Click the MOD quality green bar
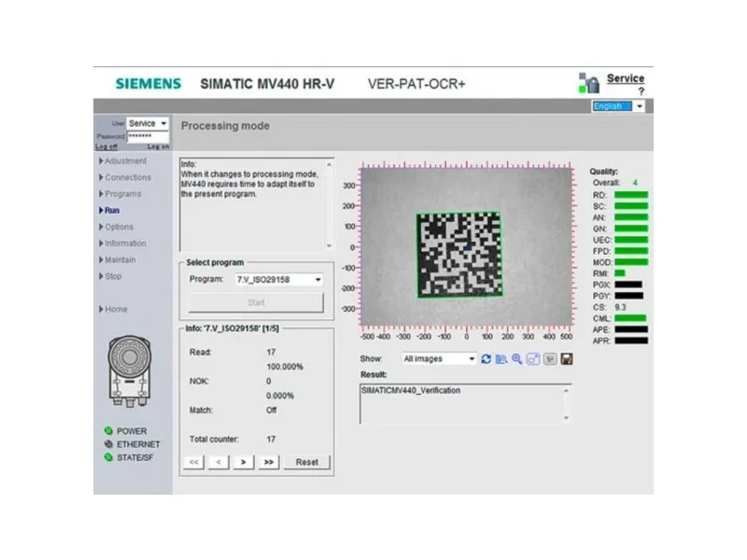Image resolution: width=747 pixels, height=560 pixels. coord(631,262)
